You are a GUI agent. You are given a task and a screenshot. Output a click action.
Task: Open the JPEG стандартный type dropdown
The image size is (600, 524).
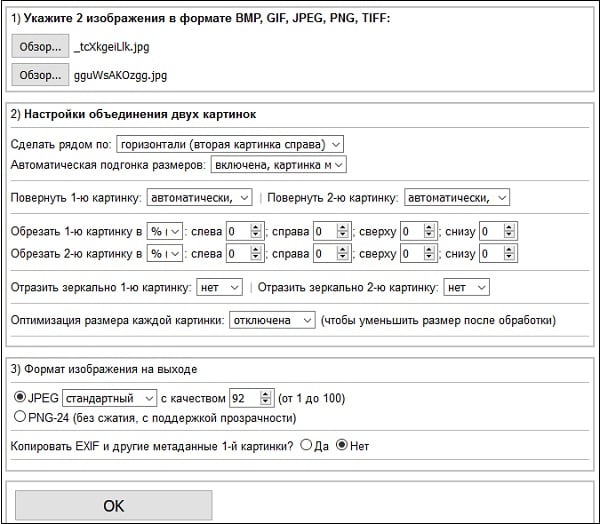pos(110,398)
